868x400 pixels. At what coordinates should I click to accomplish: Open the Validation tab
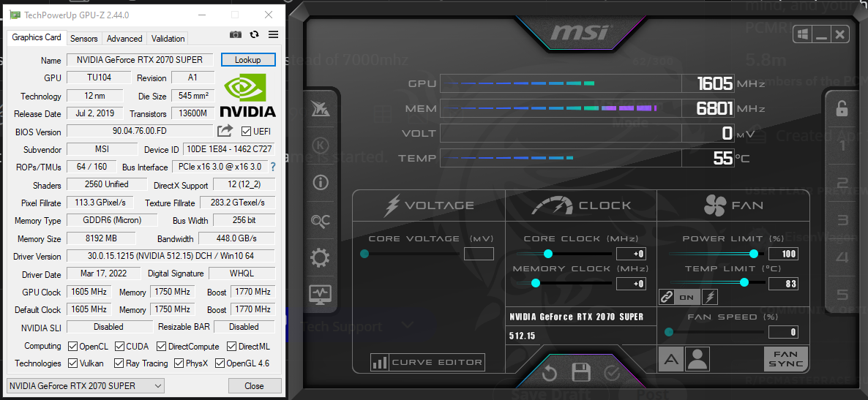(x=168, y=38)
